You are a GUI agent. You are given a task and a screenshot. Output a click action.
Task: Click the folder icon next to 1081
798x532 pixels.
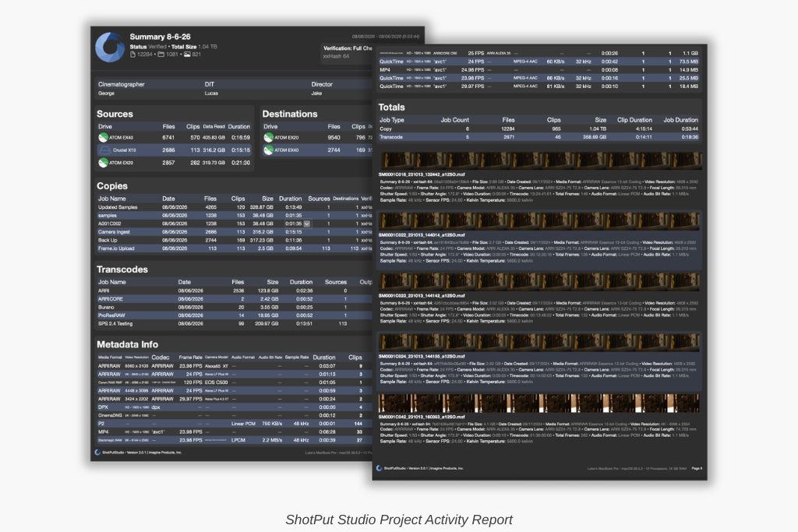click(x=161, y=55)
